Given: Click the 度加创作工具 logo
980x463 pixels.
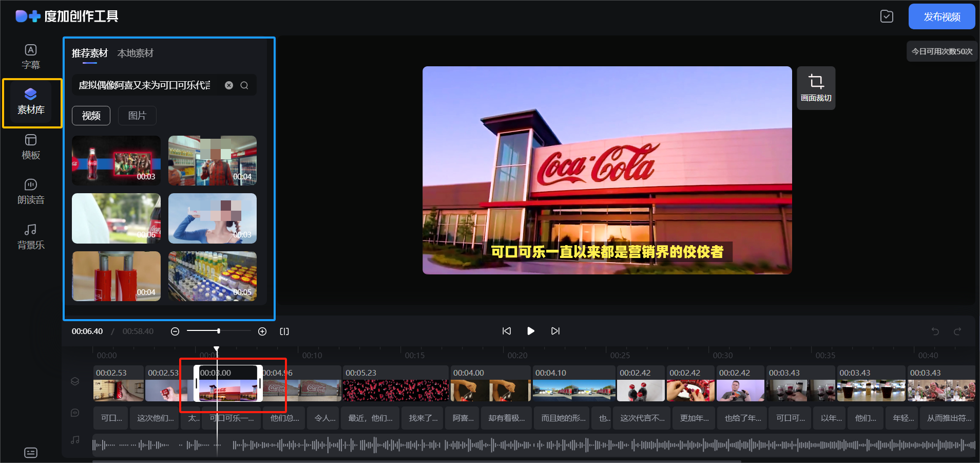Looking at the screenshot, I should 67,16.
